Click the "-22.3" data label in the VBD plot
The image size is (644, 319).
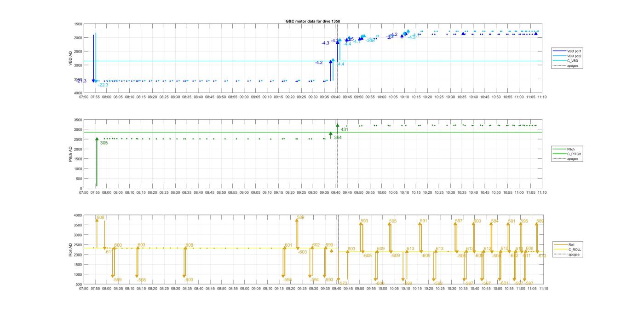coord(103,85)
